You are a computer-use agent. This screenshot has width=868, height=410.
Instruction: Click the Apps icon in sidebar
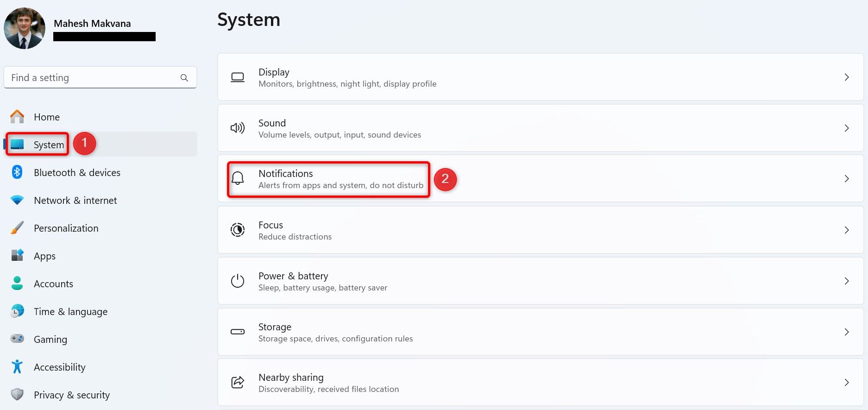pyautogui.click(x=17, y=256)
